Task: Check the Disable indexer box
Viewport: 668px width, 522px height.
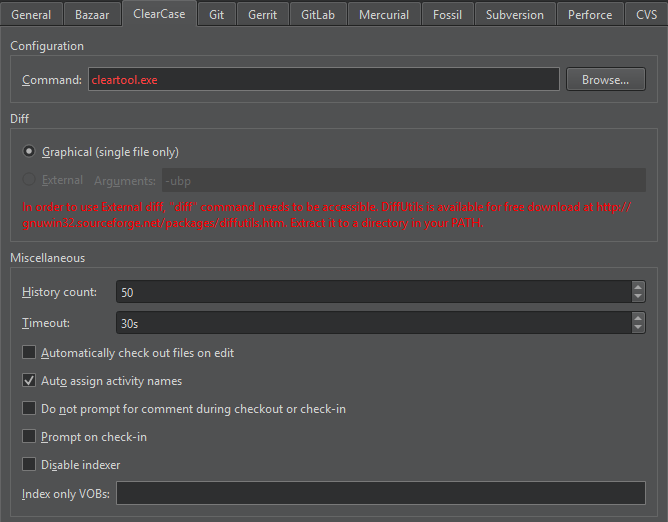Action: pyautogui.click(x=29, y=465)
